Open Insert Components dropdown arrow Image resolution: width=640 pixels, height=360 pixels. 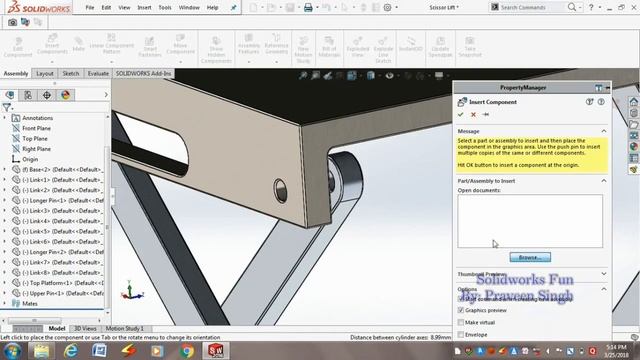point(52,62)
